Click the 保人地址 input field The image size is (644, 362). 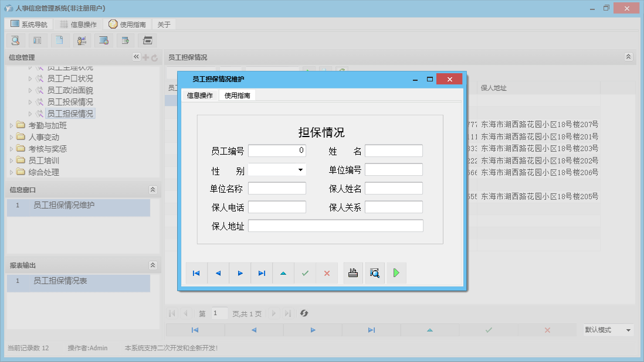pyautogui.click(x=335, y=225)
